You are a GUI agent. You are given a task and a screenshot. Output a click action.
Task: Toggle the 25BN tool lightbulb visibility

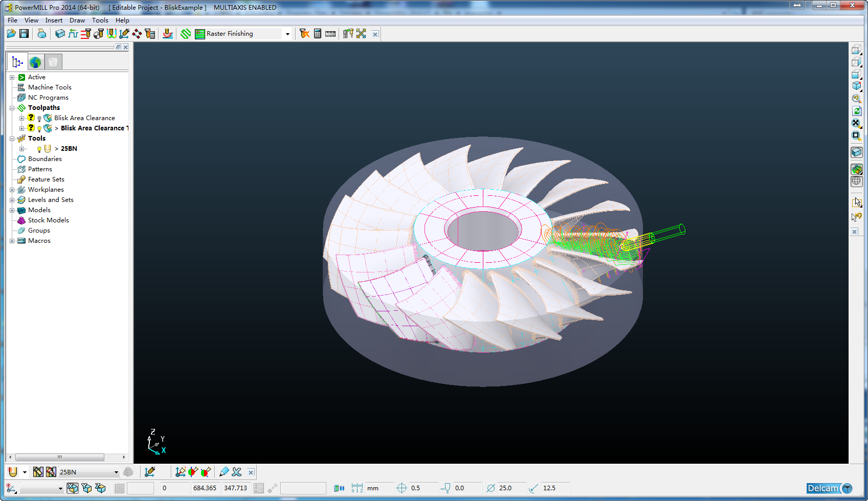click(39, 149)
